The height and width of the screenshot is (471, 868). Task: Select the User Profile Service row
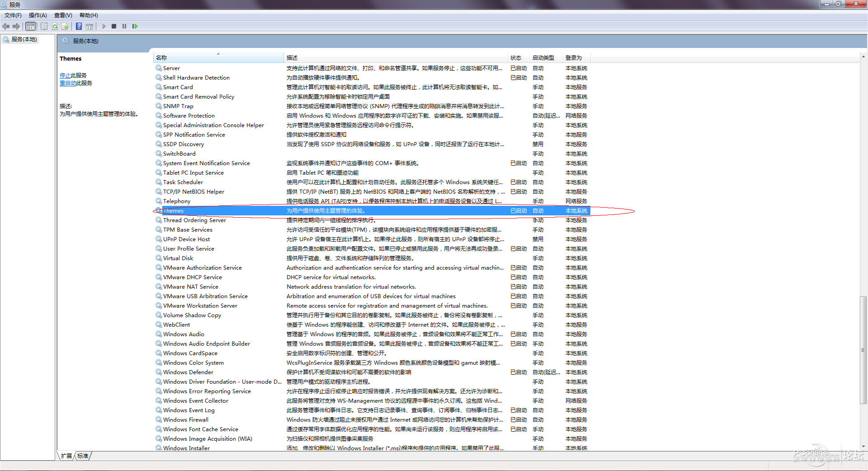click(x=372, y=248)
